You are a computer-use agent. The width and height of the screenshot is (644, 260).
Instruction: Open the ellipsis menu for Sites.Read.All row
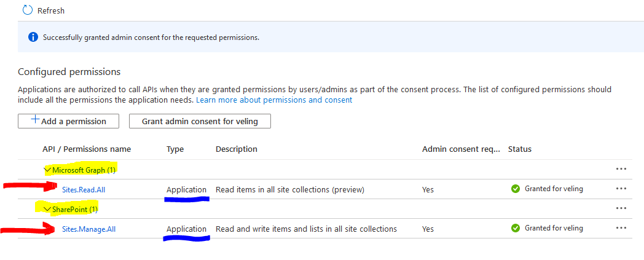pos(621,189)
